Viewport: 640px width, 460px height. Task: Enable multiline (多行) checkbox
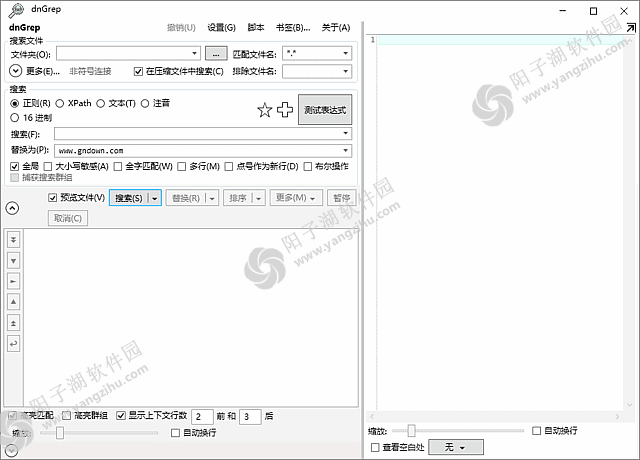182,166
